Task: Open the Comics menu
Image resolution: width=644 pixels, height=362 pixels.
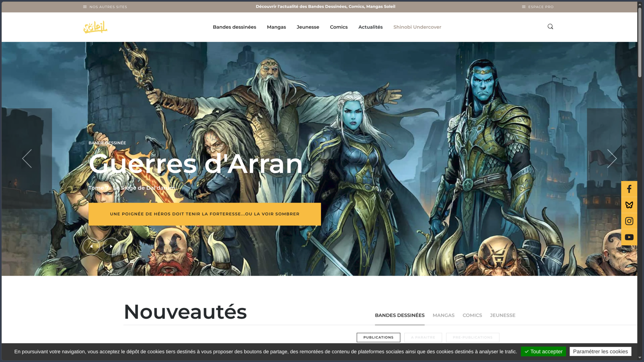Action: [339, 27]
